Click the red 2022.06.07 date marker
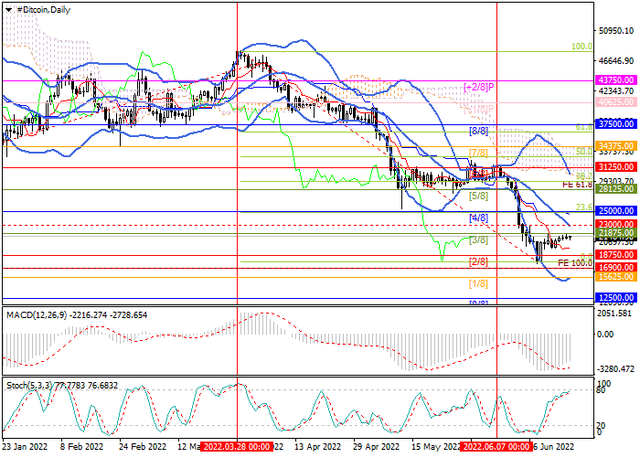This screenshot has height=457, width=640. coord(496,448)
